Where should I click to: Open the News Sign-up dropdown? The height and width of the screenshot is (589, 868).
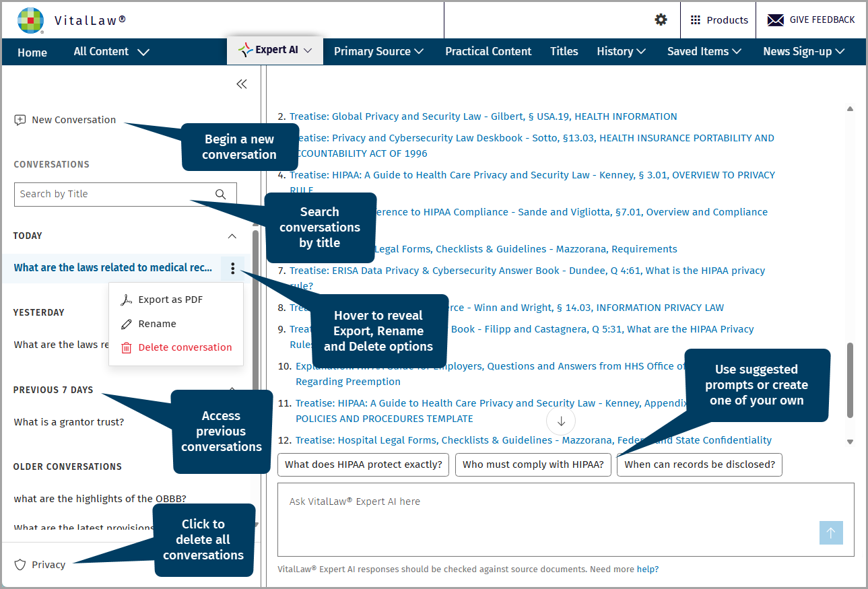coord(804,51)
